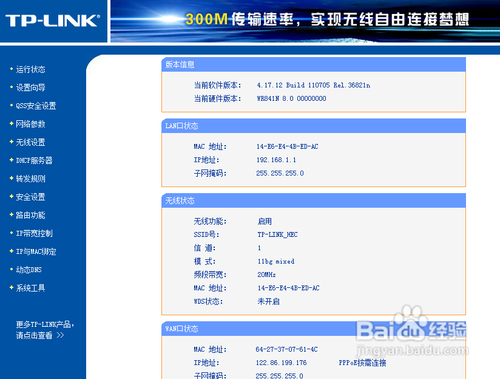Viewport: 500px width, 379px height.
Task: Open 动态DNS page
Action: pyautogui.click(x=29, y=270)
